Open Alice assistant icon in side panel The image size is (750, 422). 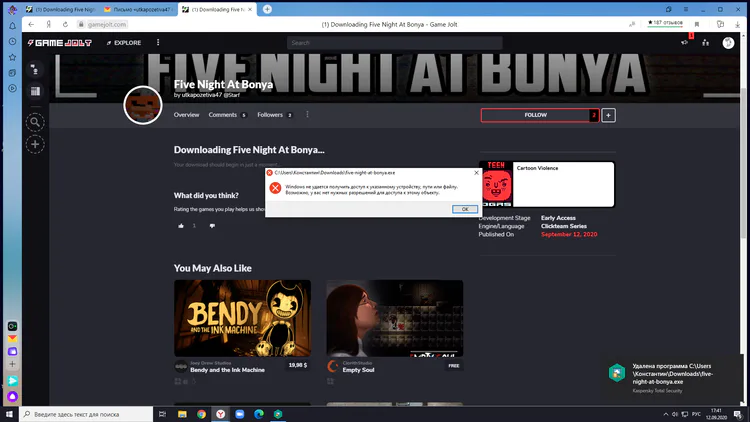pyautogui.click(x=12, y=397)
